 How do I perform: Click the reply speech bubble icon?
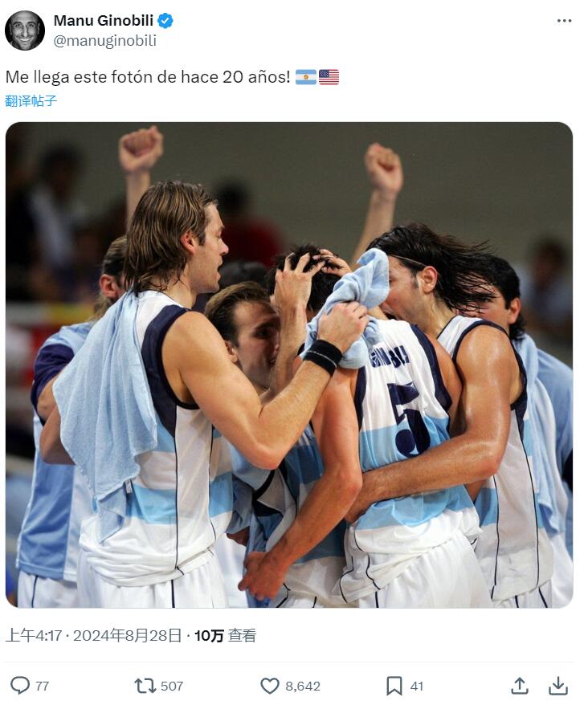point(20,686)
